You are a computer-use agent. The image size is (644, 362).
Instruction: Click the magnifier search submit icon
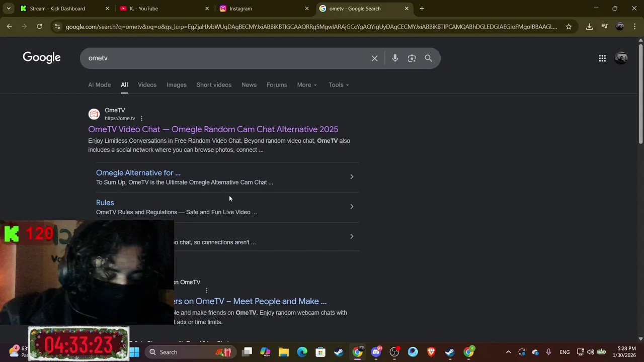click(428, 58)
